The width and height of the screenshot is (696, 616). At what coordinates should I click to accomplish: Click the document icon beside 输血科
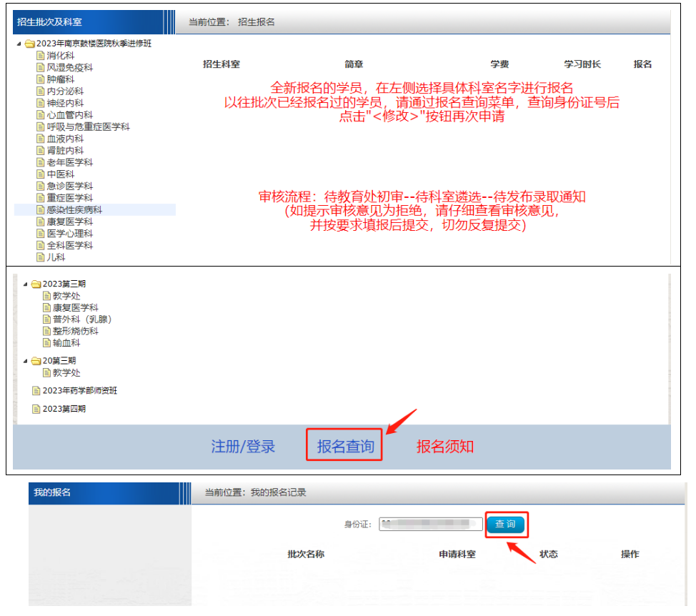[x=46, y=342]
